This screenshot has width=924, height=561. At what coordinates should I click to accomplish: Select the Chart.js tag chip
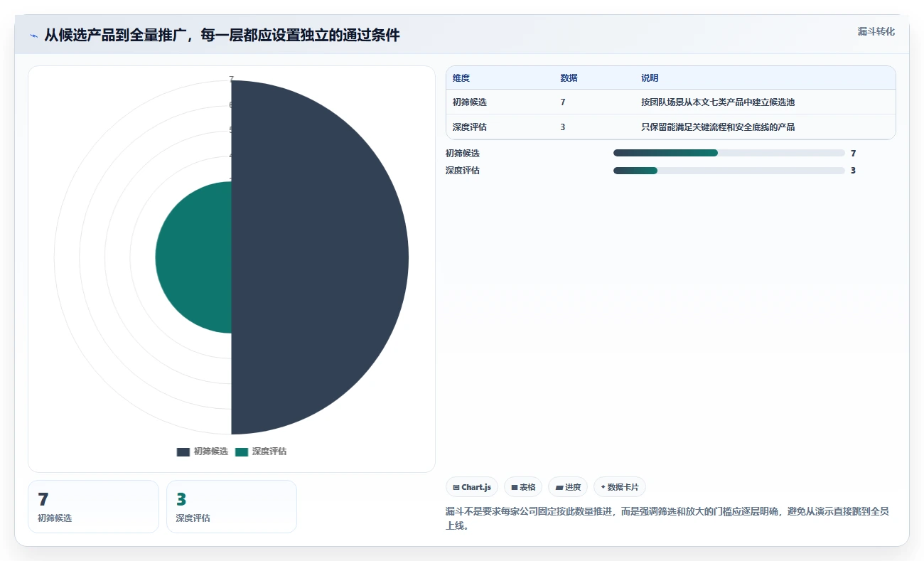coord(472,487)
